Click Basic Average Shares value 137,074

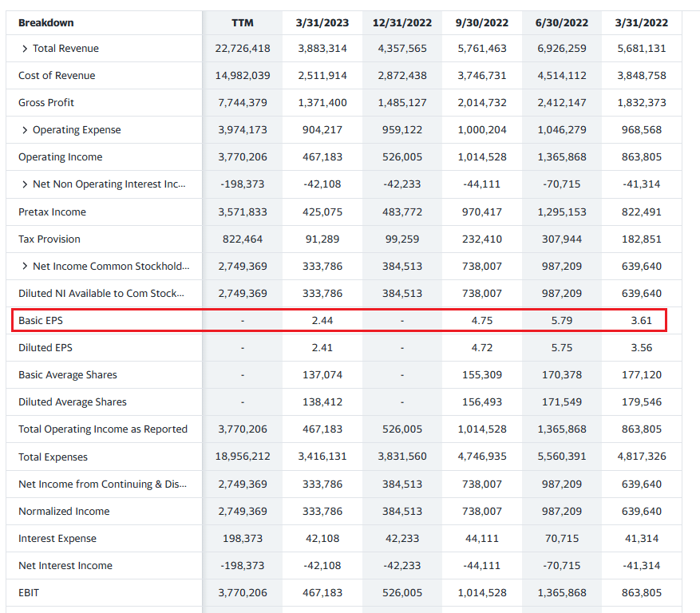322,375
